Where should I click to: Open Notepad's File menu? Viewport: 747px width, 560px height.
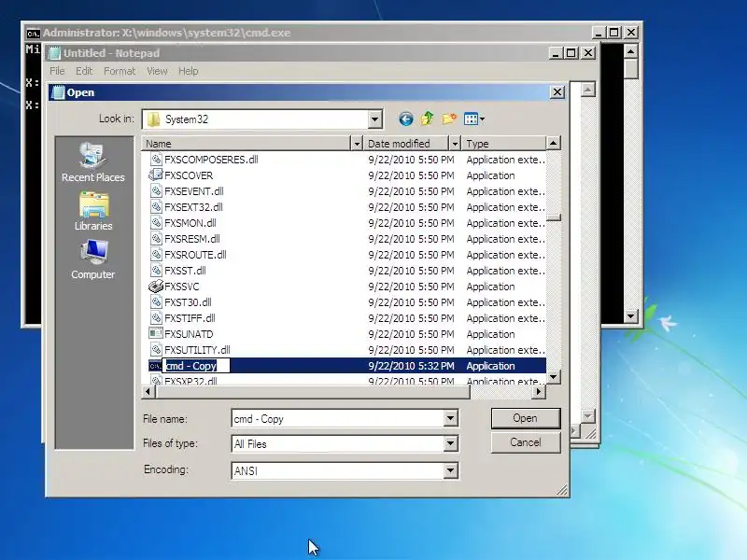(57, 71)
